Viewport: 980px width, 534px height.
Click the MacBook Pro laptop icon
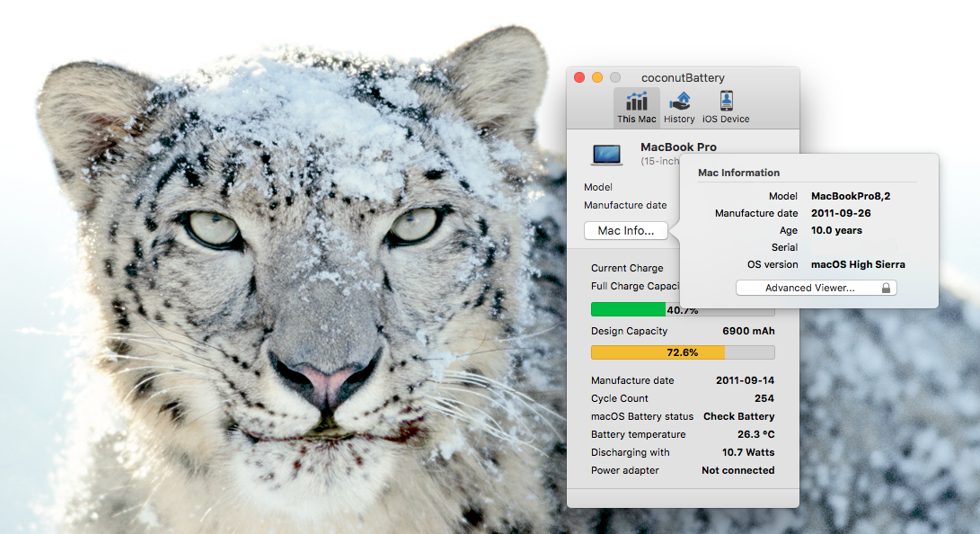tap(607, 154)
